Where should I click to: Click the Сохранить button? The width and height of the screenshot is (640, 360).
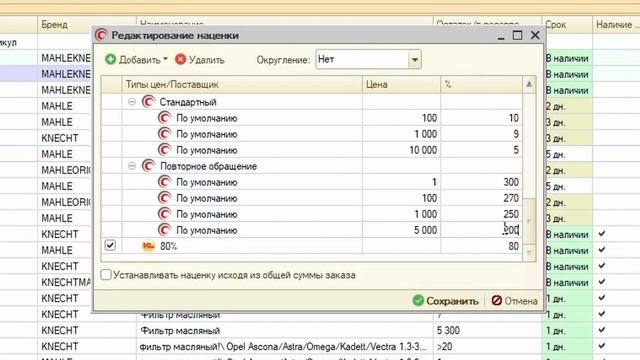[445, 301]
